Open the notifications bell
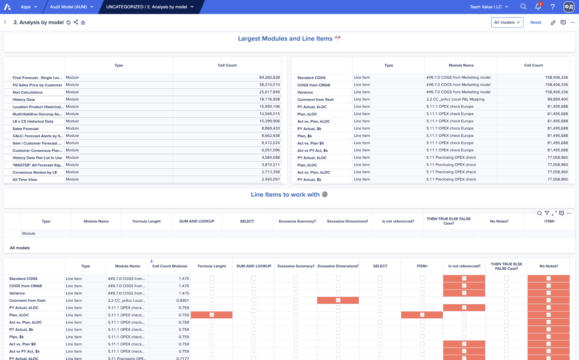 (x=538, y=7)
